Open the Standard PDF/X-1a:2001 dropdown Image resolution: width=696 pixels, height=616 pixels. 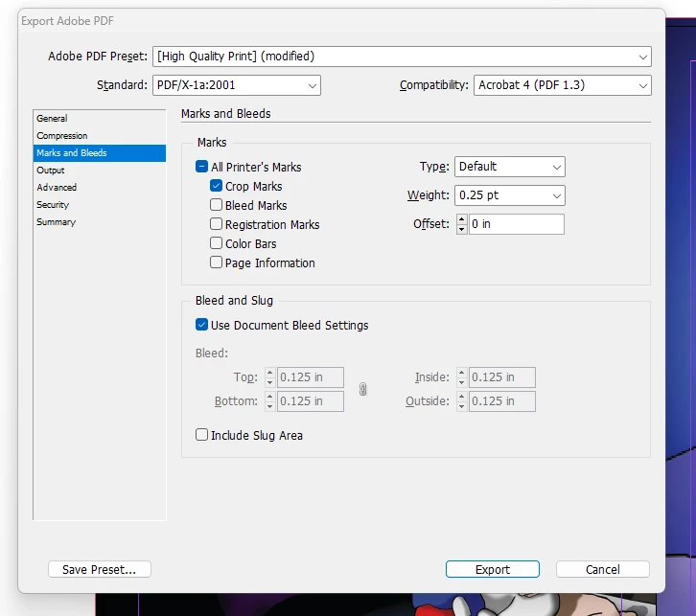(237, 85)
